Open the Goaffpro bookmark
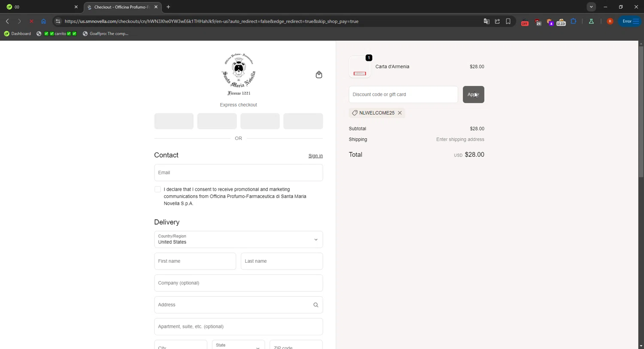This screenshot has width=644, height=349. point(106,33)
